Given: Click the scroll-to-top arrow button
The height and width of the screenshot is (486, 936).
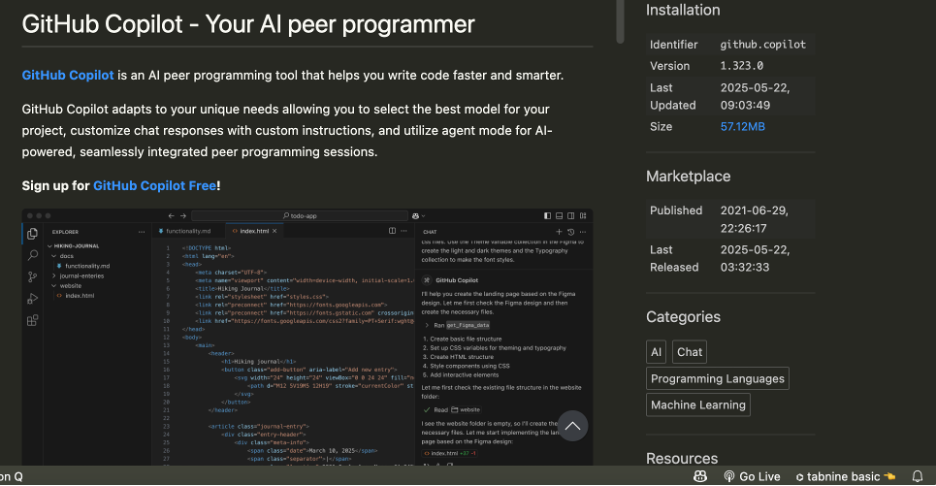Looking at the screenshot, I should (572, 426).
